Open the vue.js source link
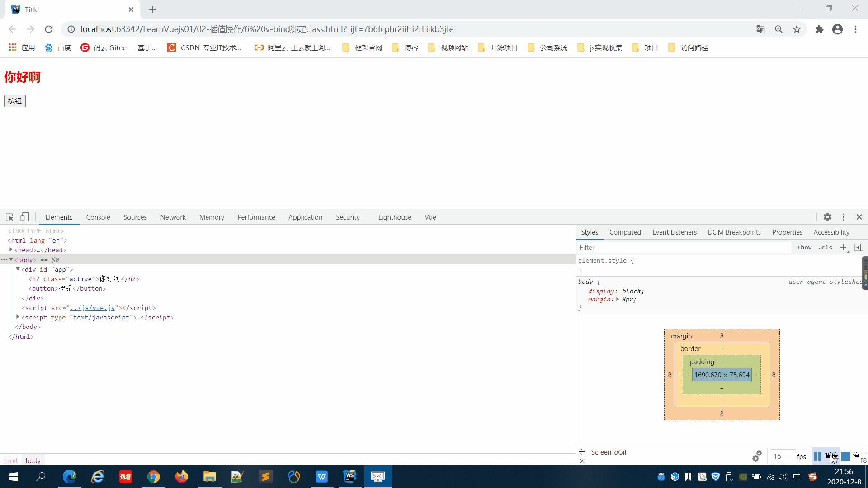The height and width of the screenshot is (488, 868). pyautogui.click(x=93, y=308)
